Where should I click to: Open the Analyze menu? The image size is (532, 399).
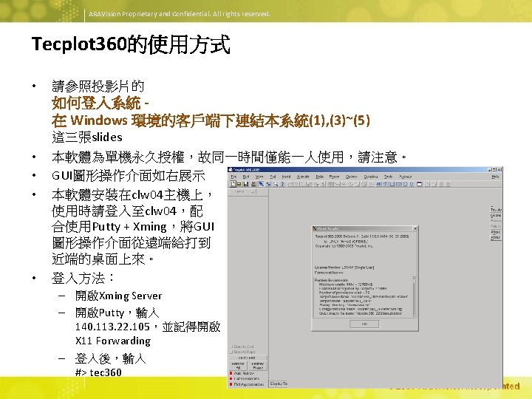[406, 177]
